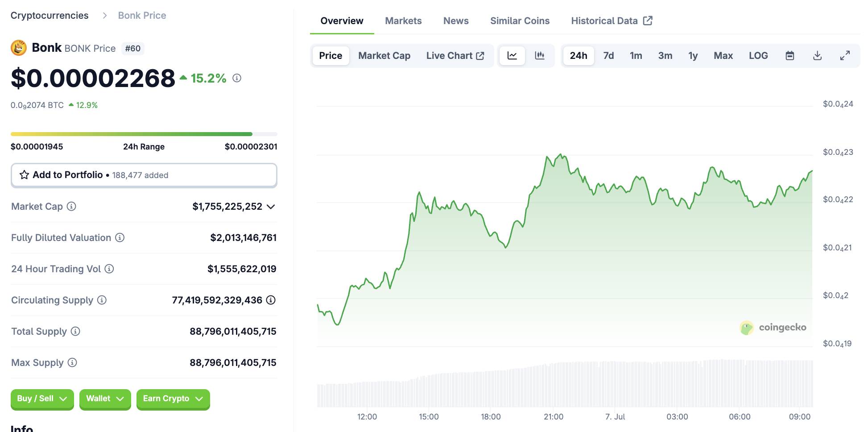
Task: Open the Buy / Sell dropdown
Action: (42, 399)
